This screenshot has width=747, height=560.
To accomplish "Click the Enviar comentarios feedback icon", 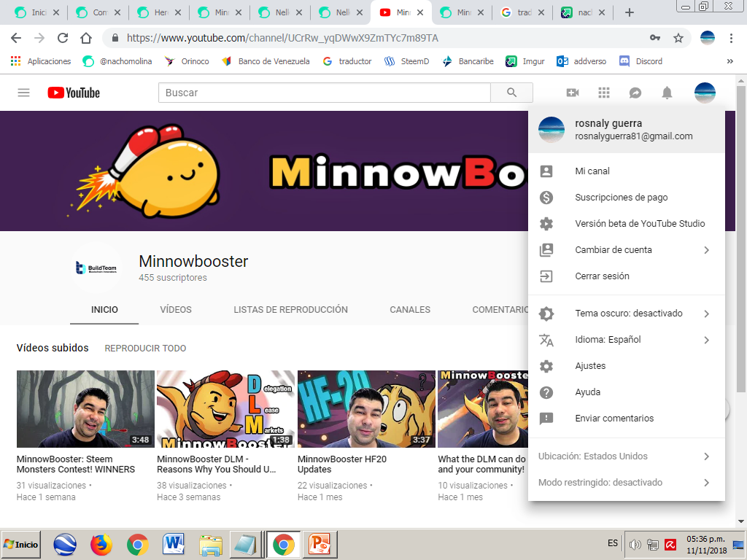I will 546,419.
